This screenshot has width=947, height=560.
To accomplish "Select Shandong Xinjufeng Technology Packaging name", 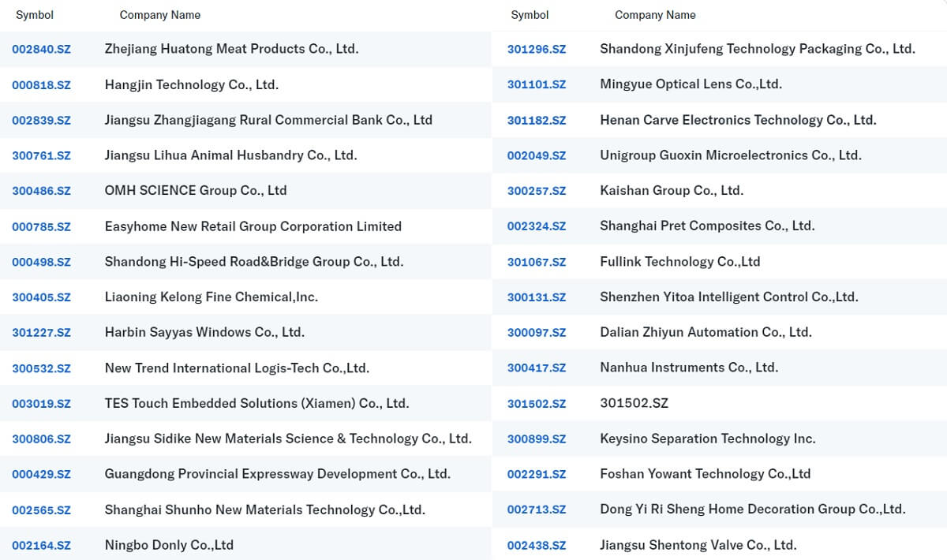I will coord(758,49).
